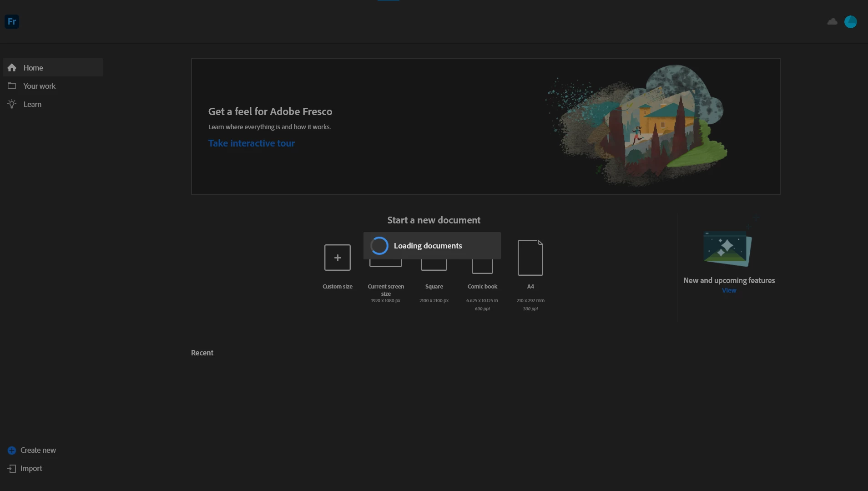Click the New and upcoming features title
The width and height of the screenshot is (868, 491).
click(729, 280)
